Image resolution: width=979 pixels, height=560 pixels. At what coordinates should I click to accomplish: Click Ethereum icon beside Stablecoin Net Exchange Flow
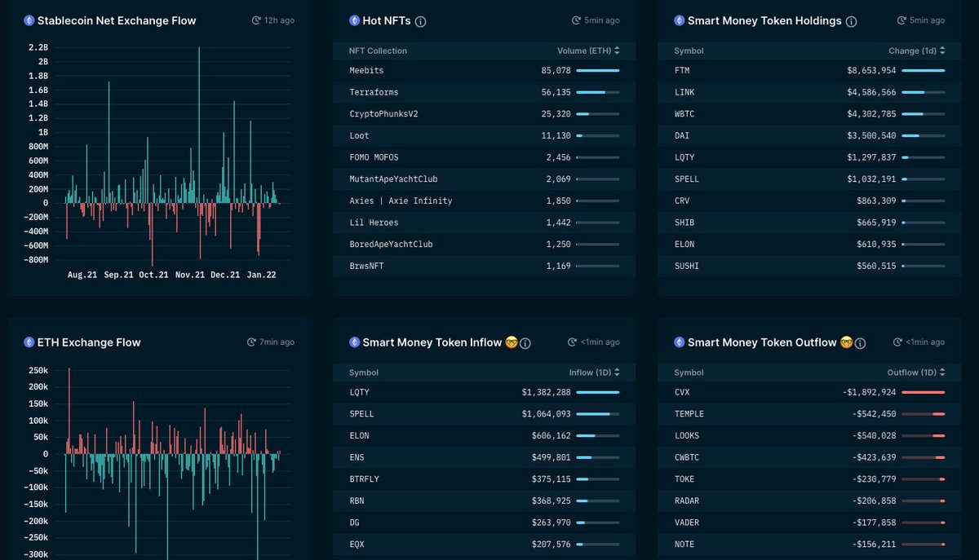coord(29,20)
